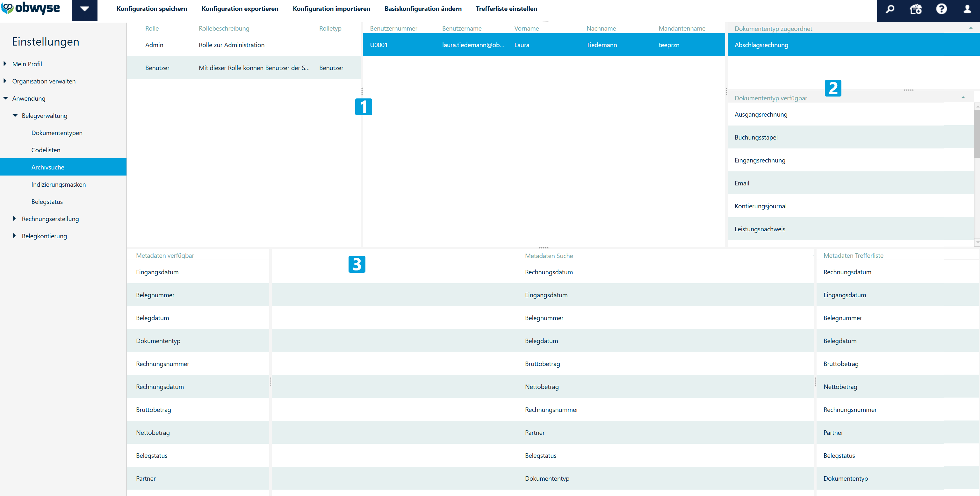The image size is (980, 496).
Task: Click the blue number 3 marker
Action: [357, 264]
